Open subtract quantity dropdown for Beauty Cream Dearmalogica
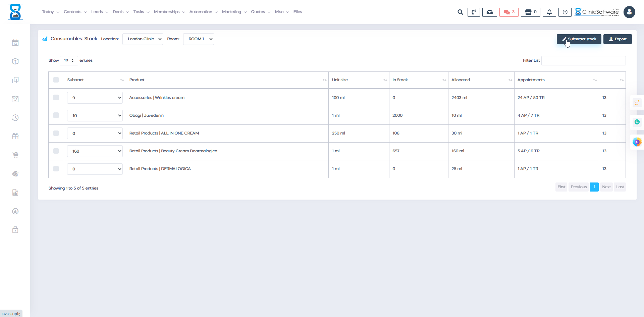The height and width of the screenshot is (317, 644). pyautogui.click(x=95, y=151)
